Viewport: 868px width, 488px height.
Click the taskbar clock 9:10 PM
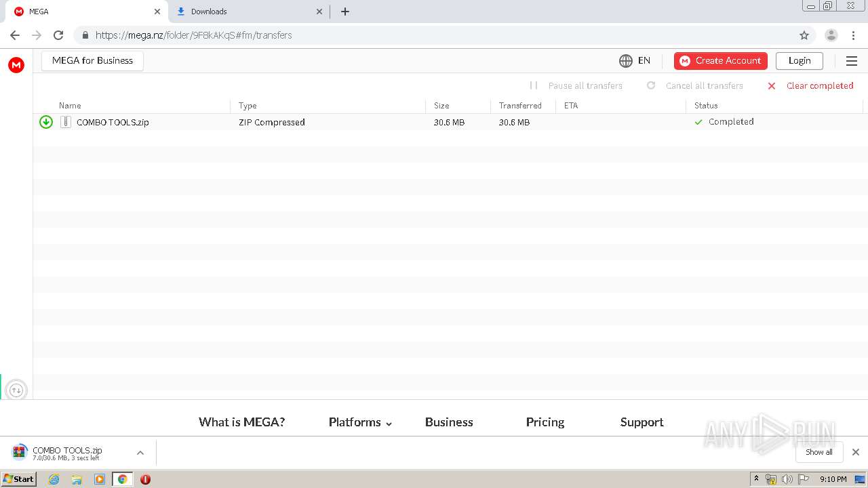[833, 479]
